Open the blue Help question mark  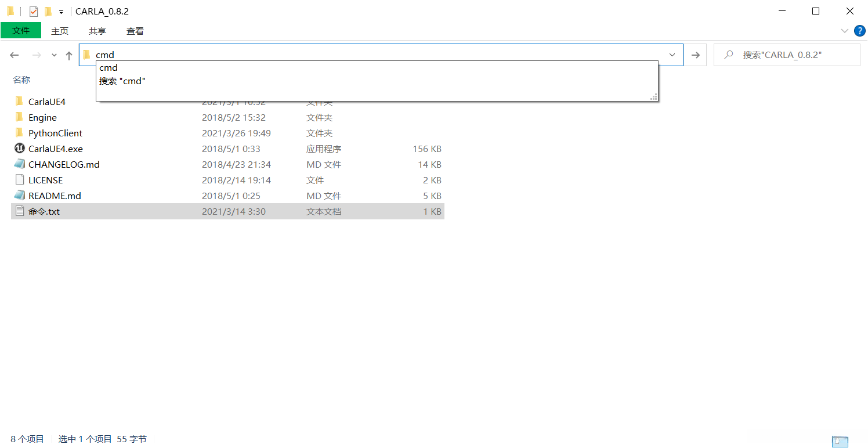860,31
